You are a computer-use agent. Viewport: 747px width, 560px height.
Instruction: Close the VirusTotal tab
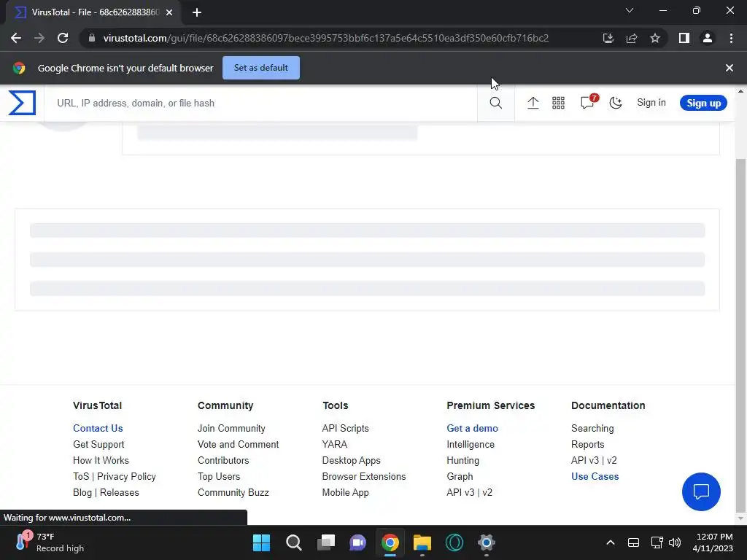[169, 12]
